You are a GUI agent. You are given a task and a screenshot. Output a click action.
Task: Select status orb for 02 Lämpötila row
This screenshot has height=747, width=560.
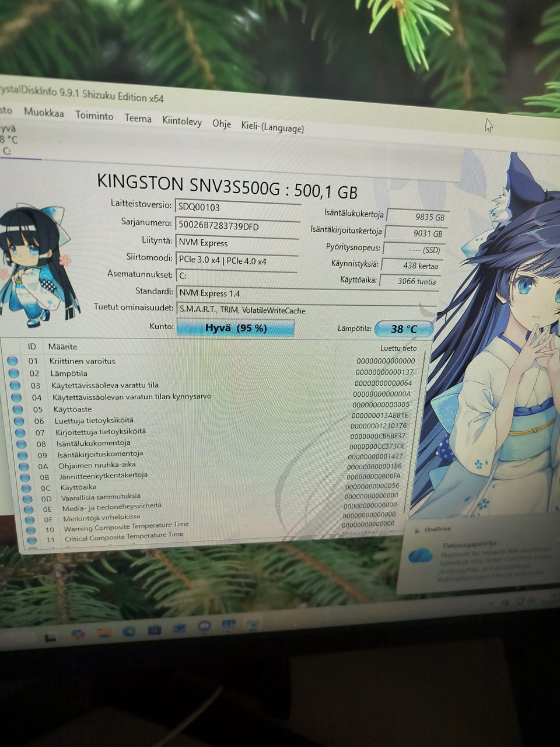tap(14, 373)
